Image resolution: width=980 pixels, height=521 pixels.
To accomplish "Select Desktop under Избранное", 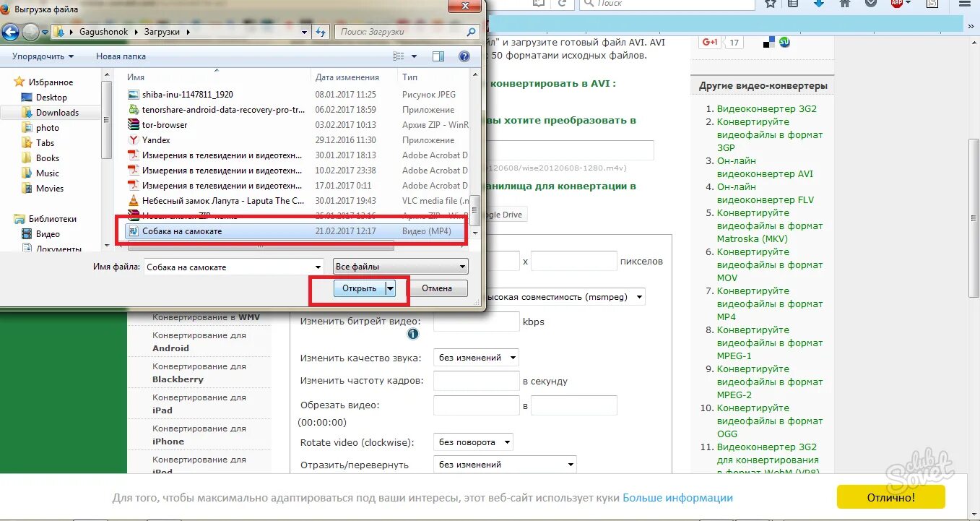I will (x=51, y=98).
